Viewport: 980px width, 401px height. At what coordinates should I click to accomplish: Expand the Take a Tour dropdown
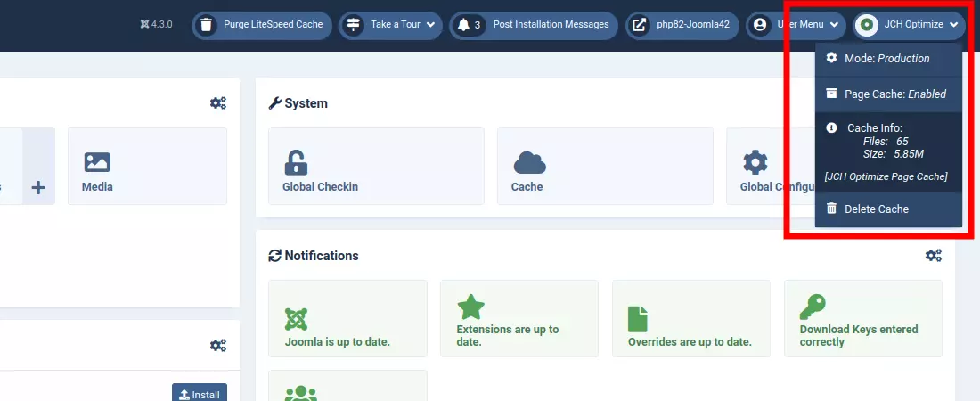point(430,25)
